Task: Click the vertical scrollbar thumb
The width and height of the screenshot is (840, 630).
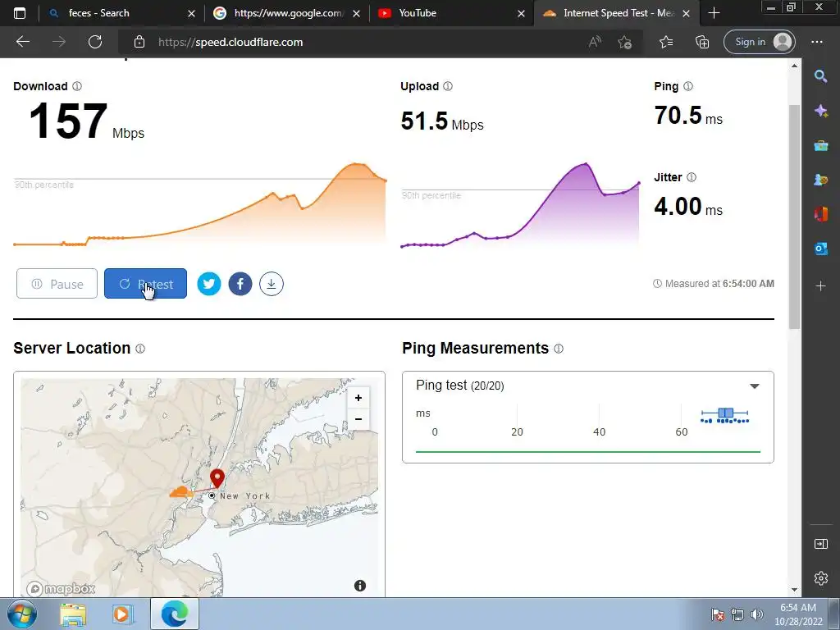Action: [794, 217]
